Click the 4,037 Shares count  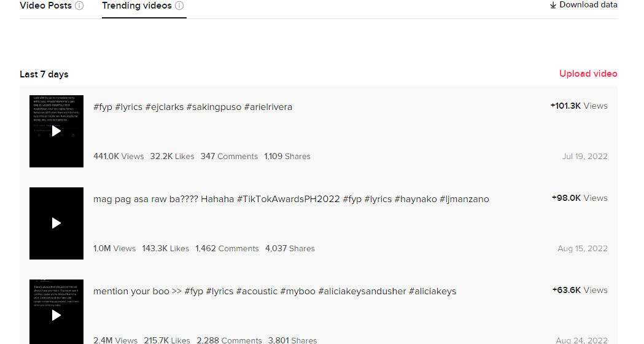point(290,248)
